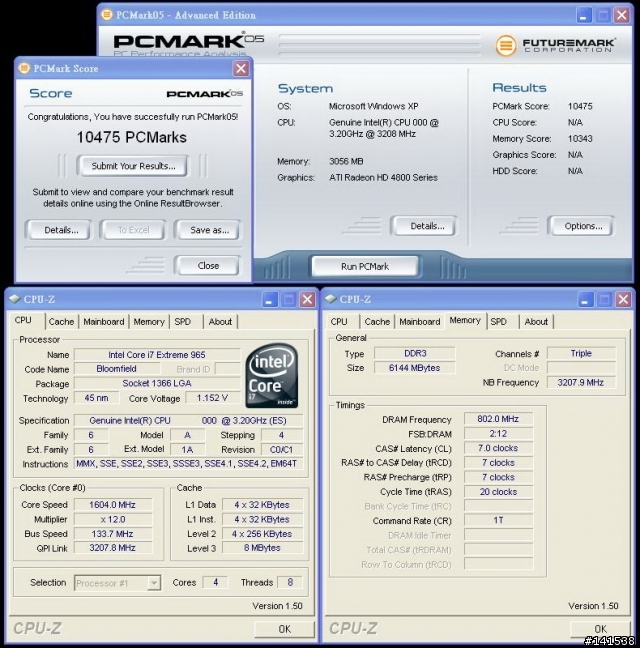
Task: Click Core Voltage value 1.152 V
Action: tap(212, 398)
